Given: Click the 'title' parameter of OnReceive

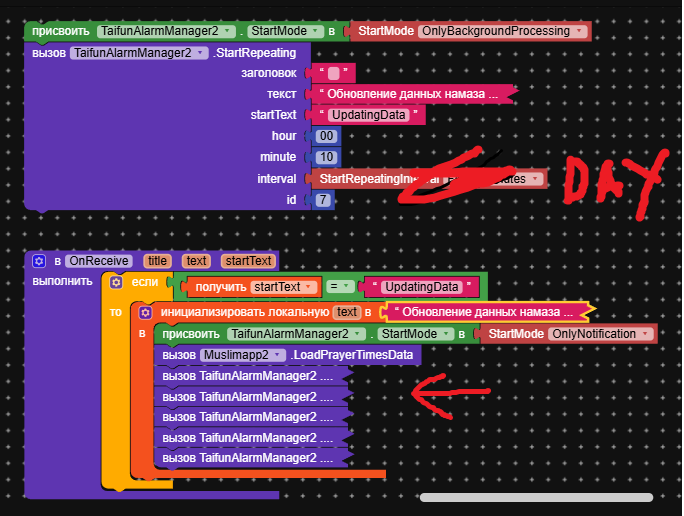Looking at the screenshot, I should click(157, 261).
